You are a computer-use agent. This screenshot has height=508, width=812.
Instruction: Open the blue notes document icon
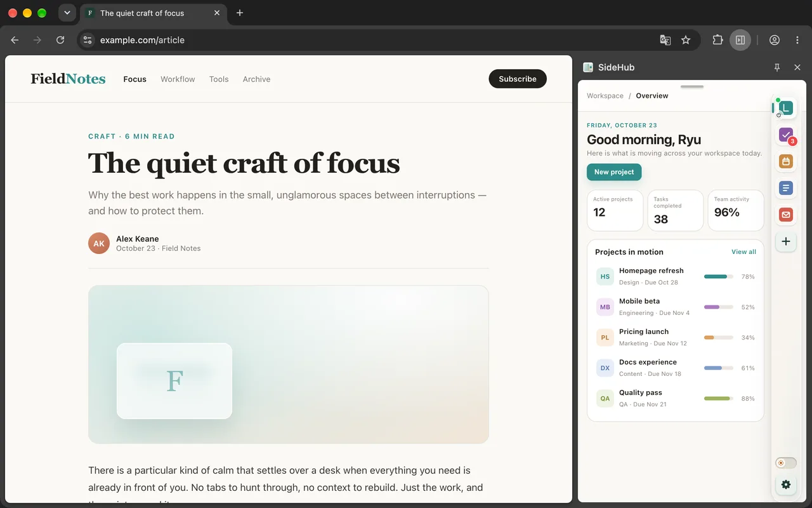click(786, 188)
